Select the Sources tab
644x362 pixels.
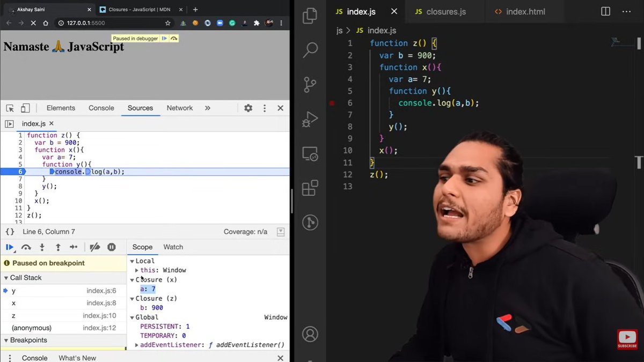(x=140, y=108)
